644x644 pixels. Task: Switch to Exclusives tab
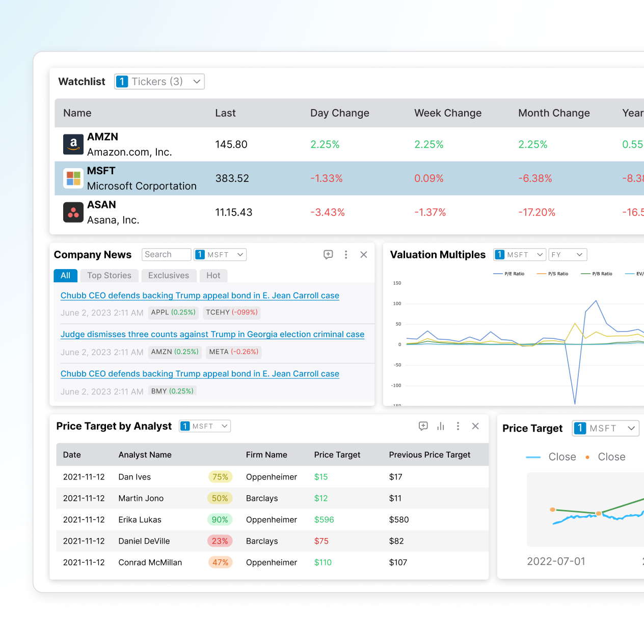(x=169, y=276)
